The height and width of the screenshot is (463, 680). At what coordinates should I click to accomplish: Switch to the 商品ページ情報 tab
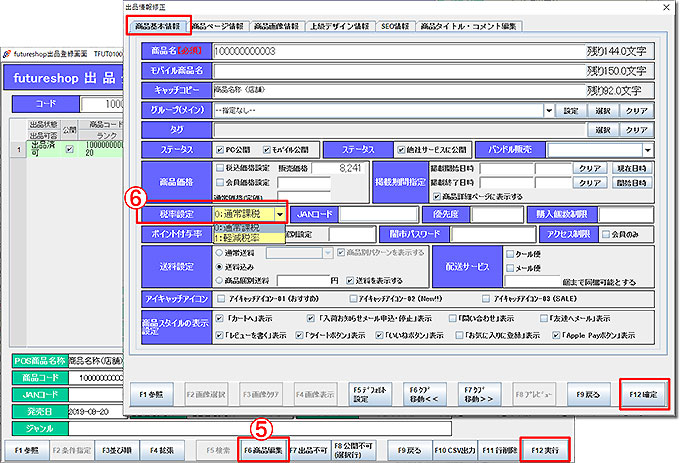tap(218, 24)
